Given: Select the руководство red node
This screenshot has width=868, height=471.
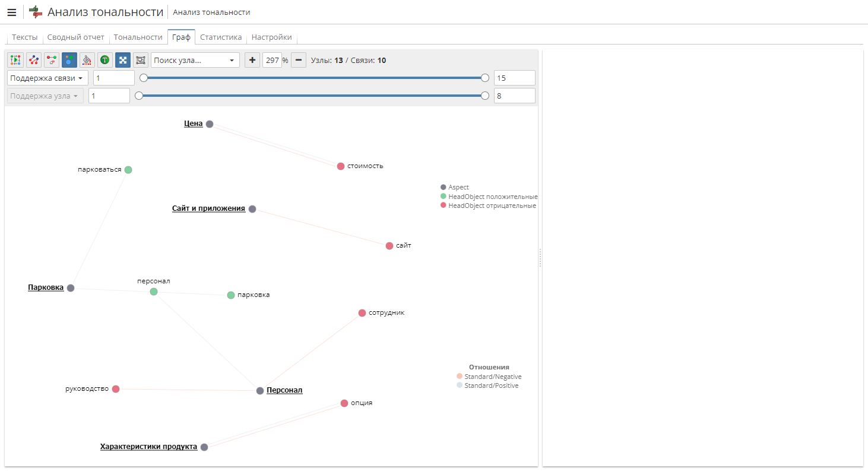Looking at the screenshot, I should [x=116, y=389].
